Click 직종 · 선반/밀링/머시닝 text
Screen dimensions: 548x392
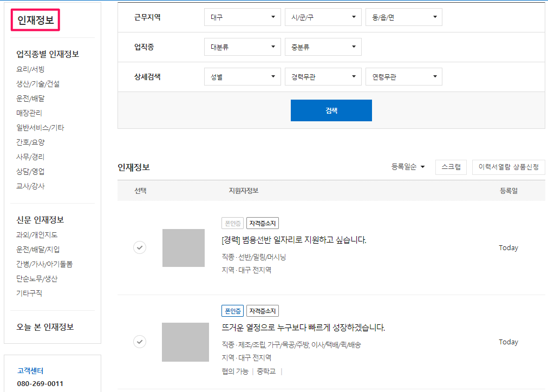click(254, 257)
